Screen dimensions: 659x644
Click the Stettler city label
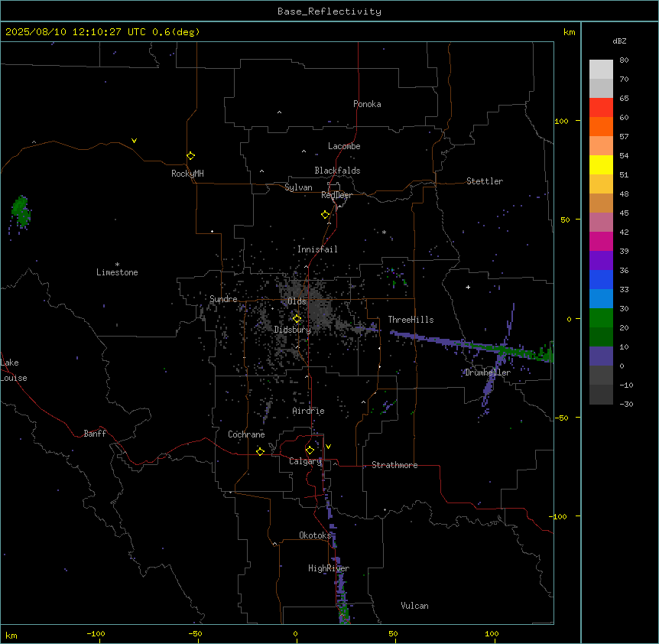(485, 181)
